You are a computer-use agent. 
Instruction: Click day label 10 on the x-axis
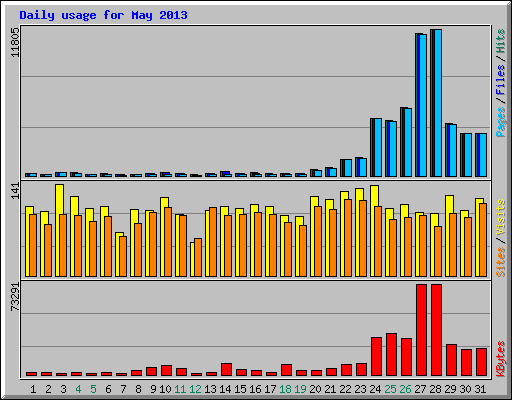(x=165, y=389)
